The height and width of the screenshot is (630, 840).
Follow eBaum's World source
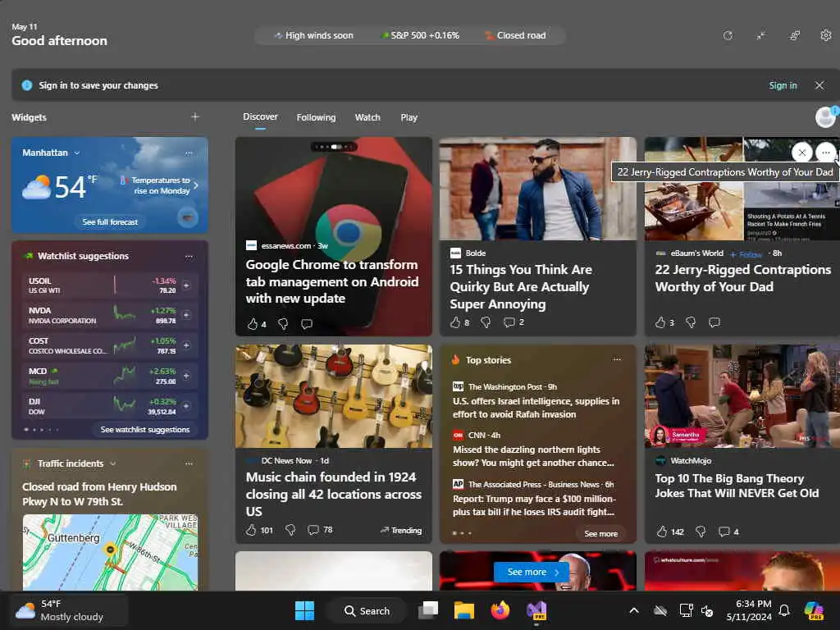[746, 254]
